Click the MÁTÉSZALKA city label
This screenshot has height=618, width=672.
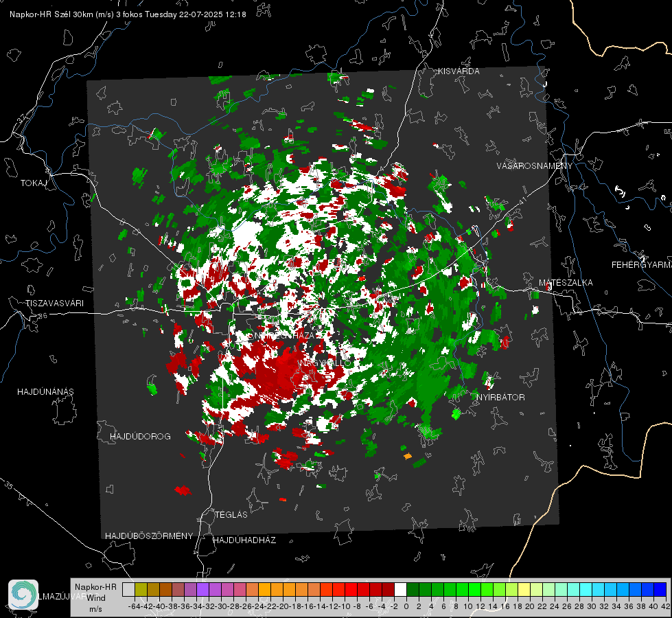tap(566, 283)
